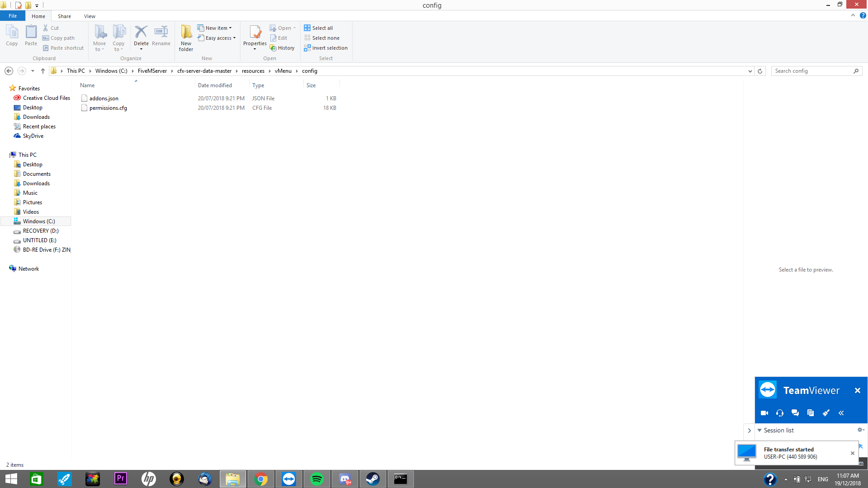This screenshot has height=488, width=868.
Task: Open Spotify from the taskbar
Action: pyautogui.click(x=317, y=479)
